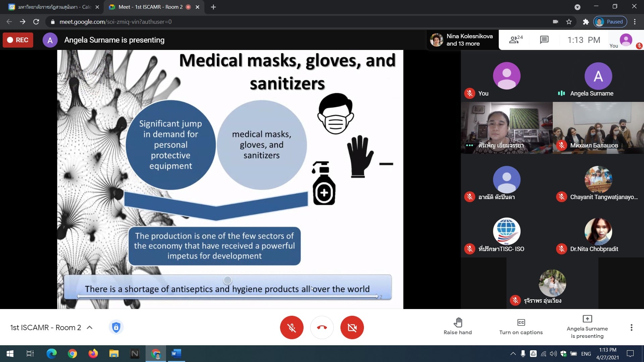Open Microsoft Word from taskbar
Viewport: 644px width, 362px height.
pos(176,354)
